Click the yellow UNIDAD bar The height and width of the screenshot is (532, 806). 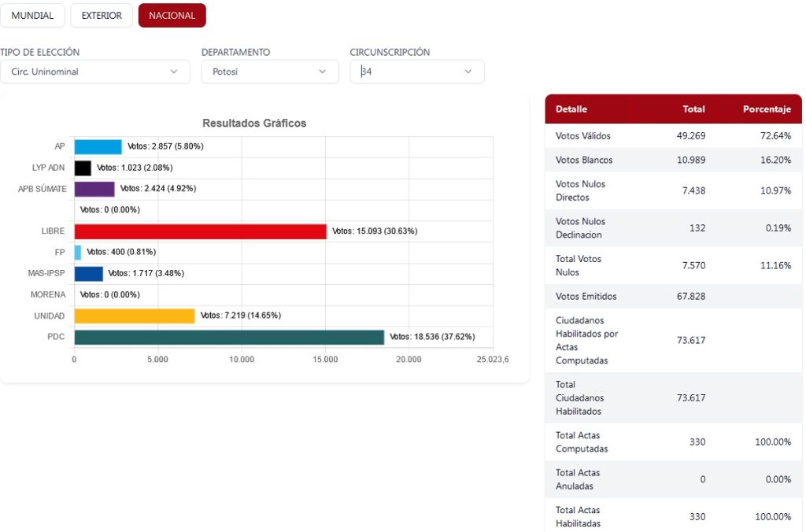[134, 316]
